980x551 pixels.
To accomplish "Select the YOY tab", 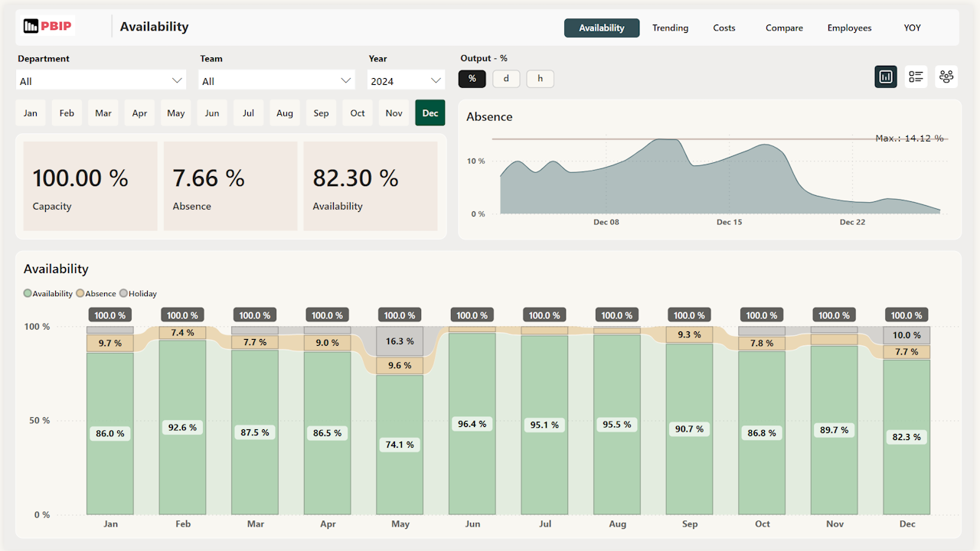I will [x=912, y=28].
